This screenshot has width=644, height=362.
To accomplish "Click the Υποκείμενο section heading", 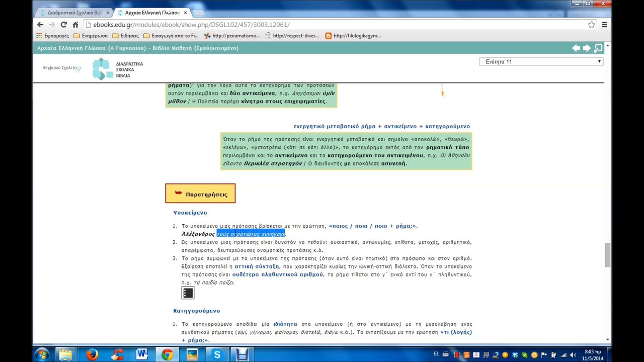I will tap(190, 213).
